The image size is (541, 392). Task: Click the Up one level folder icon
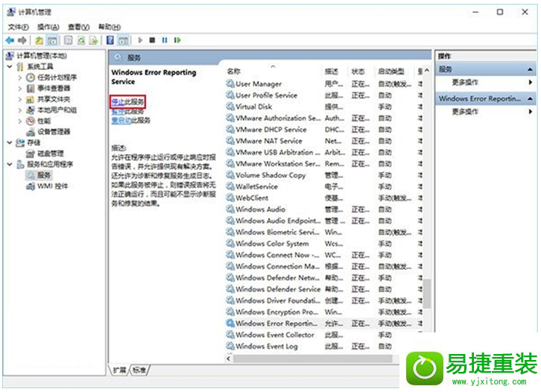tap(39, 40)
